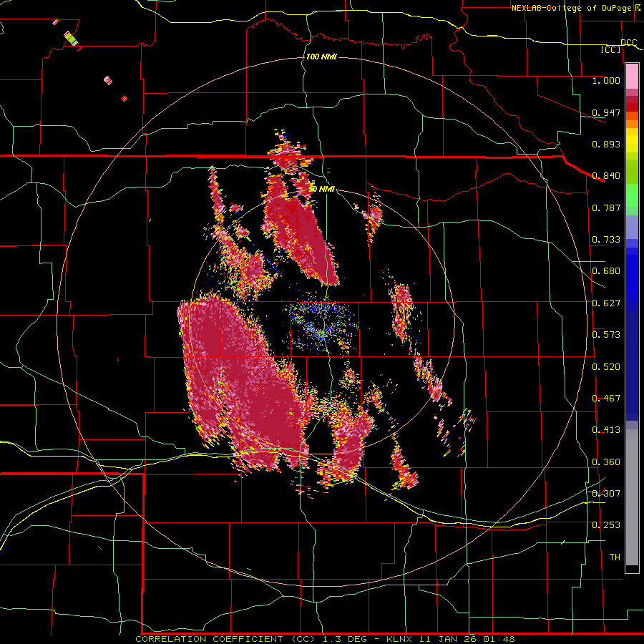Click the 0.307 scale value
Viewport: 644px width, 644px height.
[x=606, y=494]
